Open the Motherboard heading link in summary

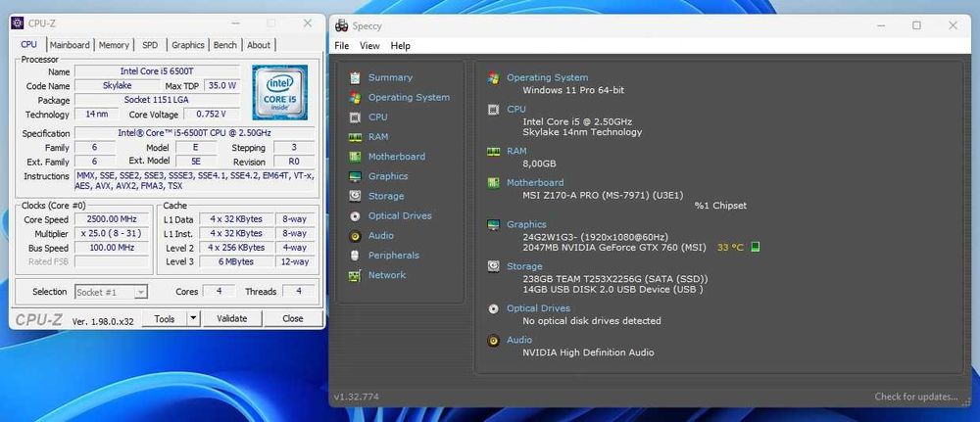pyautogui.click(x=535, y=182)
